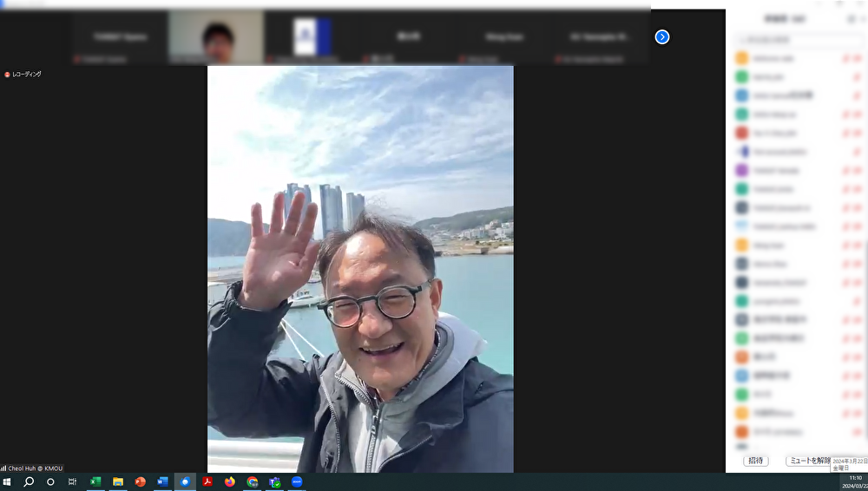The image size is (868, 491).
Task: Open Thunderbird mail from the taskbar
Action: [x=185, y=481]
